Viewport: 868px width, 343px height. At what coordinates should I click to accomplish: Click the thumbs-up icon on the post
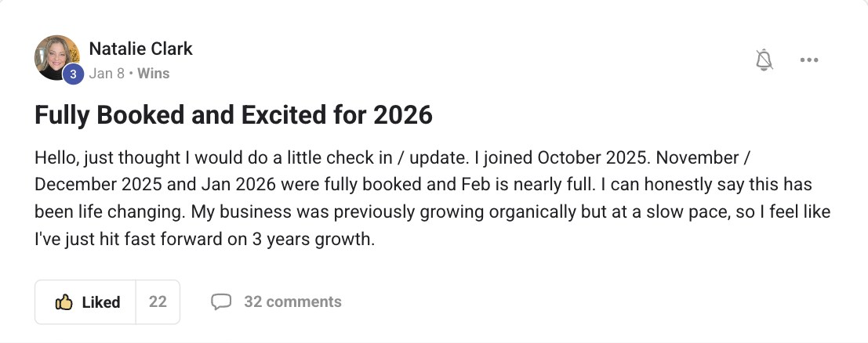tap(64, 302)
